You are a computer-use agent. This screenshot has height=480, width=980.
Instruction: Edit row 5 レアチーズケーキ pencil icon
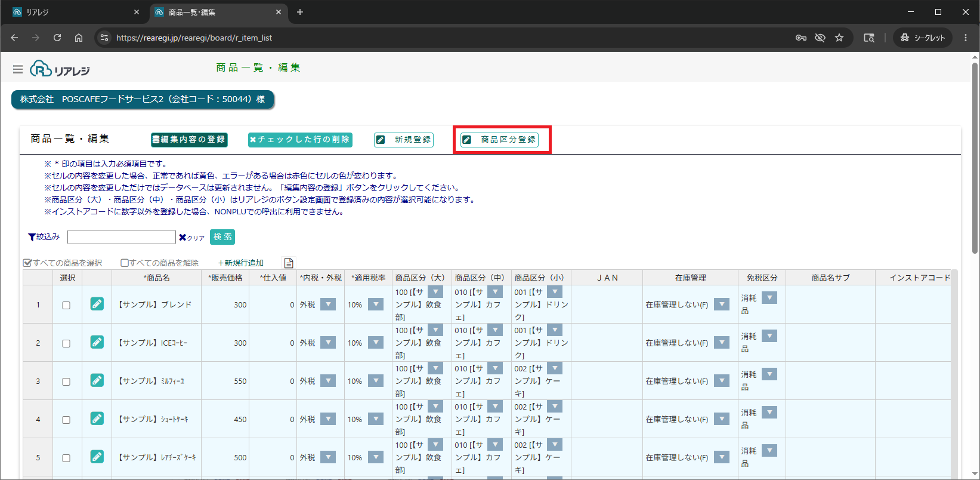pyautogui.click(x=97, y=457)
